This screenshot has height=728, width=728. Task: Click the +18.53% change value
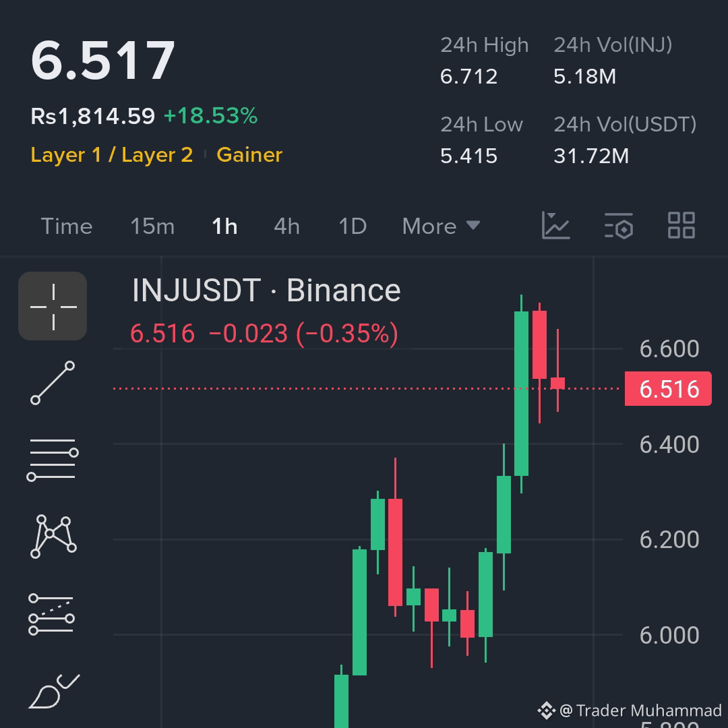pos(211,116)
